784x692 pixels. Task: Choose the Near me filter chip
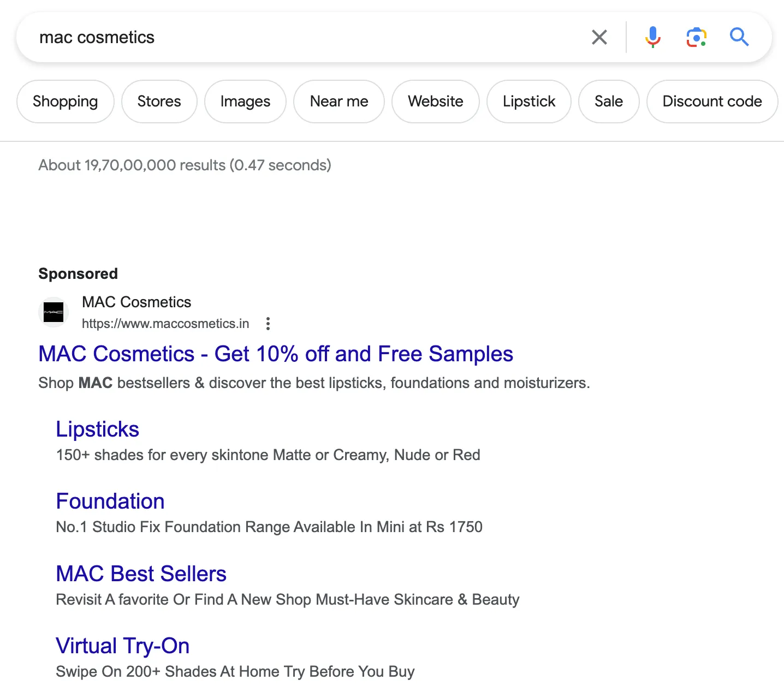[x=338, y=102]
